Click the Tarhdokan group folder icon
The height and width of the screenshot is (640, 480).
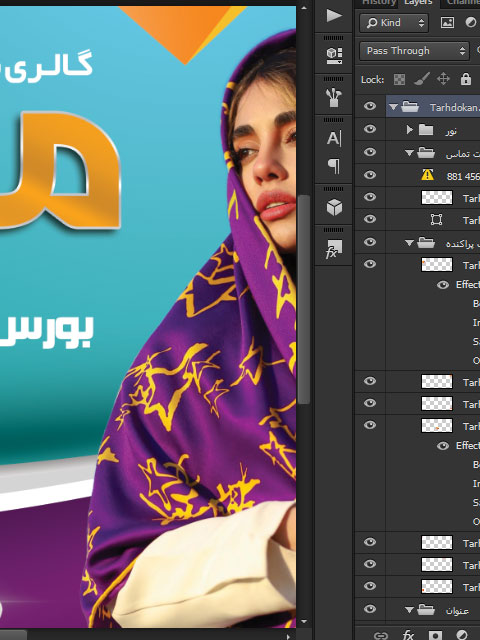click(x=410, y=107)
